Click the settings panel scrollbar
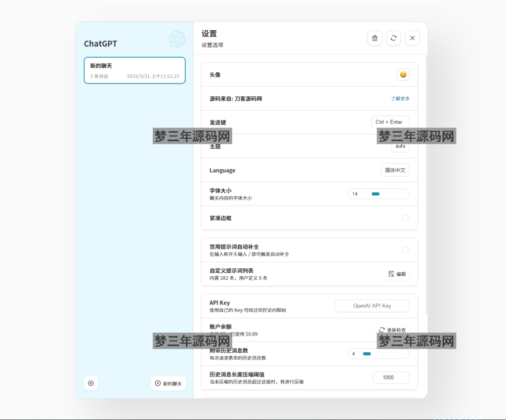506x420 pixels. (426, 184)
